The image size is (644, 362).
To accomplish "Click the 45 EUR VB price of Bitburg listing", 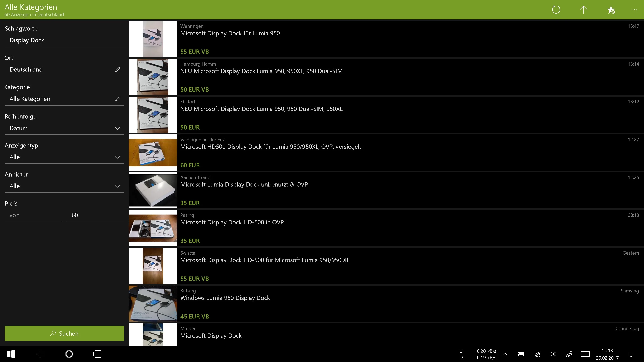I will (x=194, y=316).
